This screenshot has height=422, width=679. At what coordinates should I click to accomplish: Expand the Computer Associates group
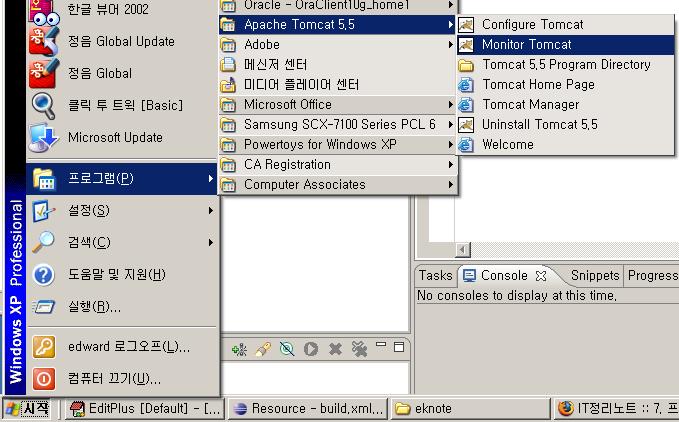tap(337, 184)
